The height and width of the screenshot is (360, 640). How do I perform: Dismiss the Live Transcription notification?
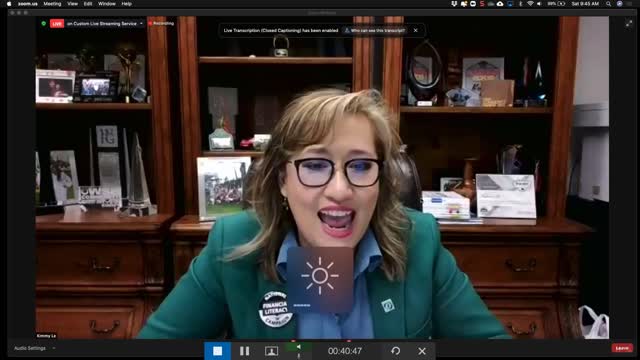click(416, 30)
